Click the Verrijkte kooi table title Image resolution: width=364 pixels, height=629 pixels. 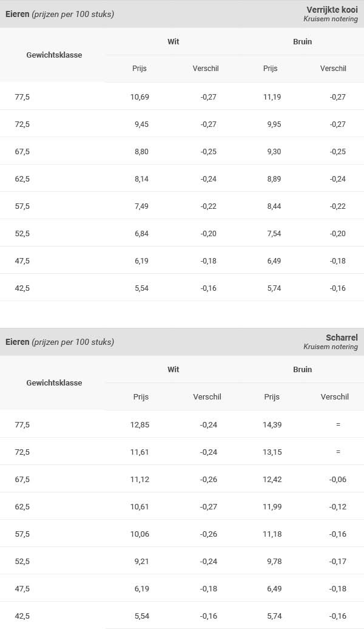(x=332, y=10)
